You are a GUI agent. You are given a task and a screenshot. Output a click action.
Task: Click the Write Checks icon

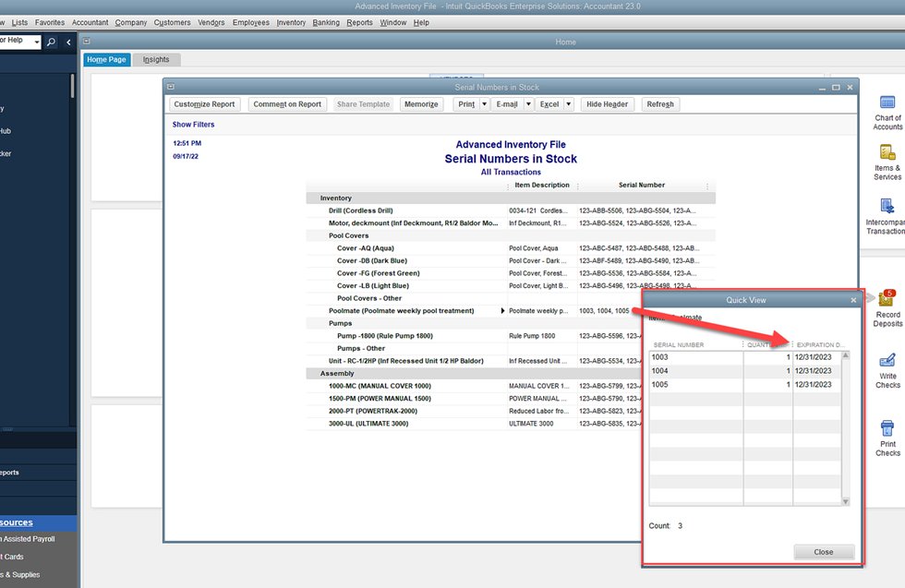pyautogui.click(x=887, y=360)
